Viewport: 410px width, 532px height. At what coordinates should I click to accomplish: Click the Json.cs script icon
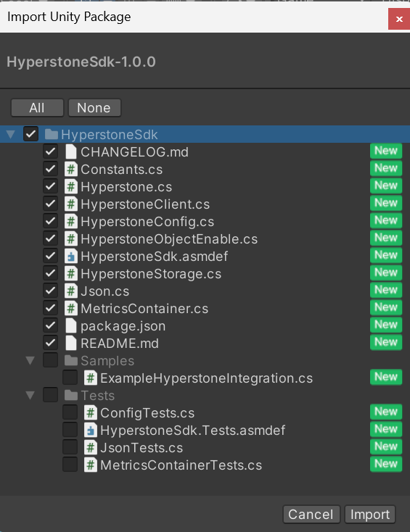click(70, 291)
